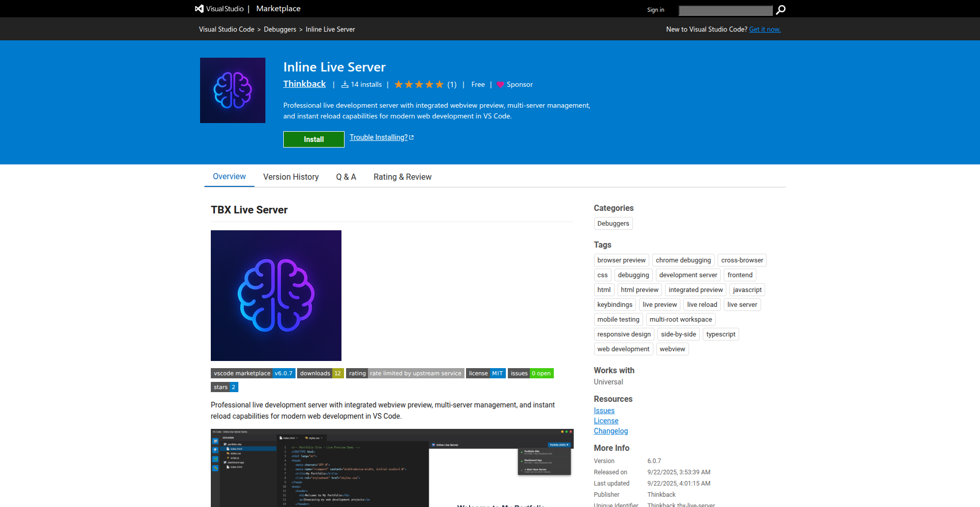The height and width of the screenshot is (507, 980).
Task: Click the external link icon beside Trouble Installing
Action: (411, 137)
